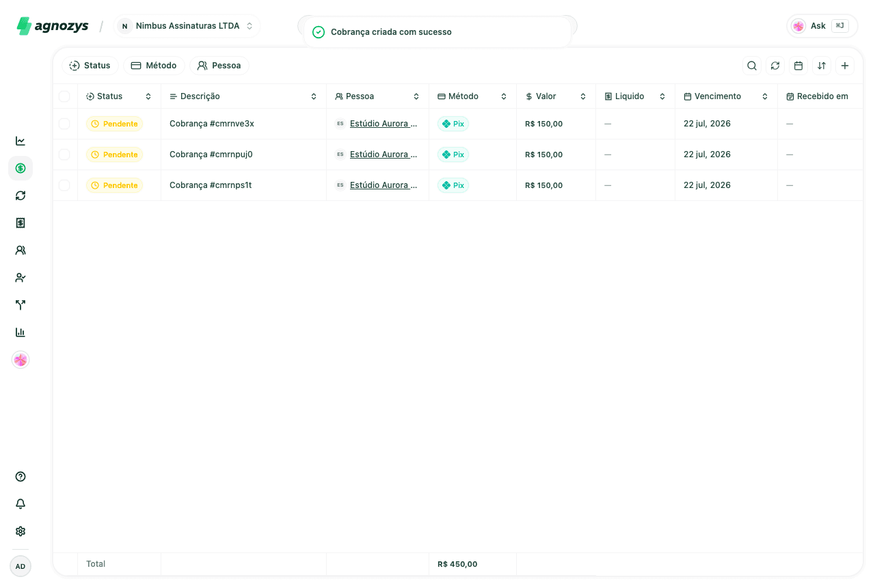This screenshot has height=588, width=875.
Task: Open the Método filter chip
Action: 154,66
